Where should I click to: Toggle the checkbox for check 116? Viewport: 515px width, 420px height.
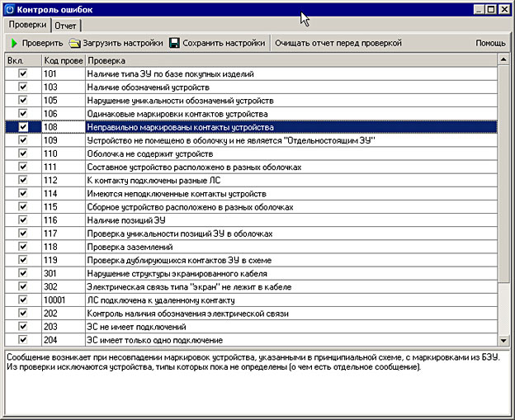click(x=23, y=220)
